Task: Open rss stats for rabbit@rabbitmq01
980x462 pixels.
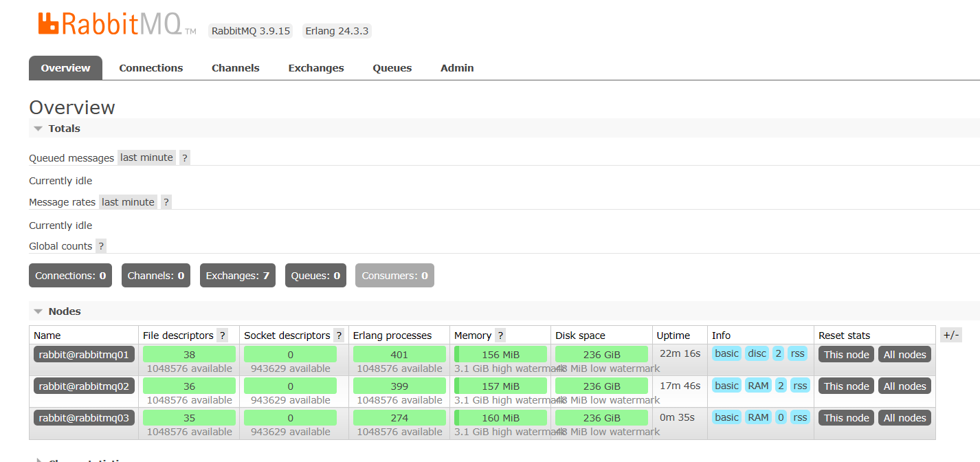Action: click(x=797, y=353)
